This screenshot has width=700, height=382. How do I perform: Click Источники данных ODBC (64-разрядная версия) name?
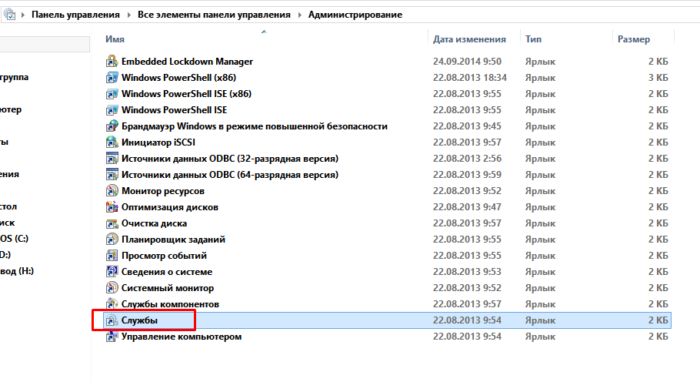tap(230, 174)
